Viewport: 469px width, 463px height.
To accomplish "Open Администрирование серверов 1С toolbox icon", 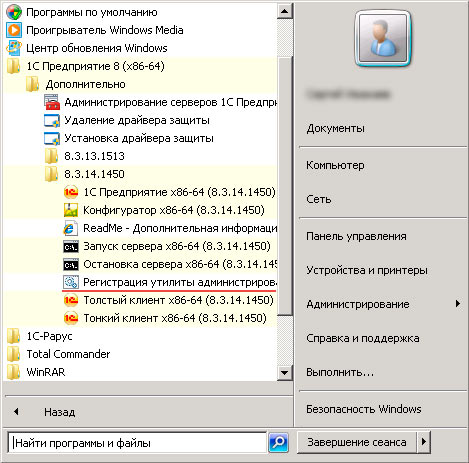I will (52, 102).
